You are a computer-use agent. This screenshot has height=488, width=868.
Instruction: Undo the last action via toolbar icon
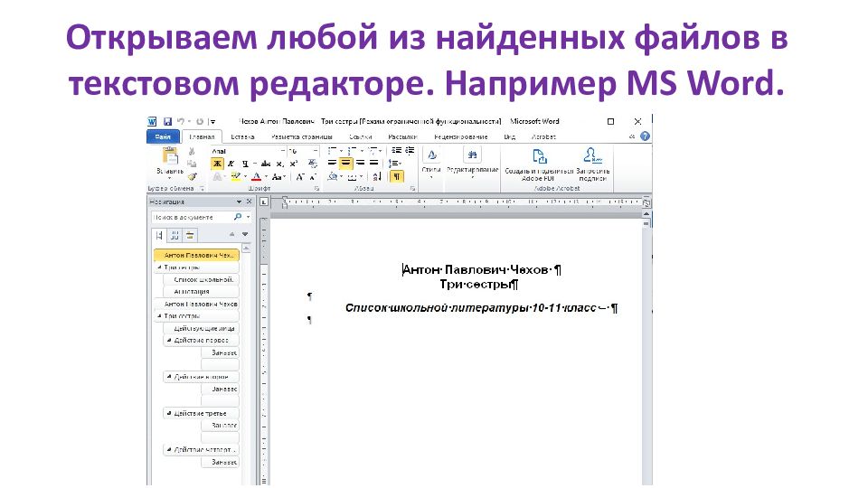click(181, 122)
